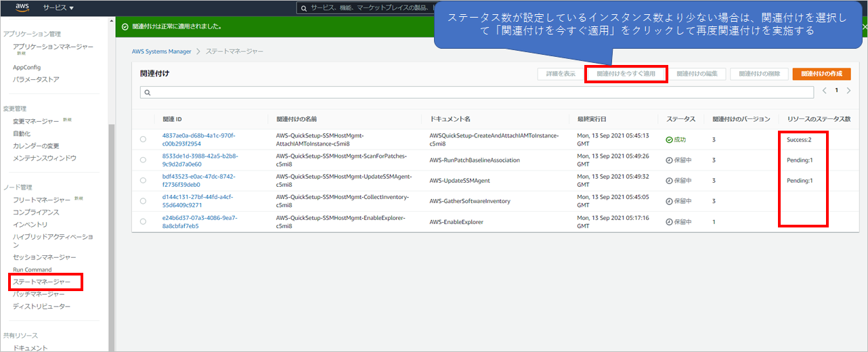Screen dimensions: 868x352
Task: Click the association search filter box
Action: click(477, 92)
